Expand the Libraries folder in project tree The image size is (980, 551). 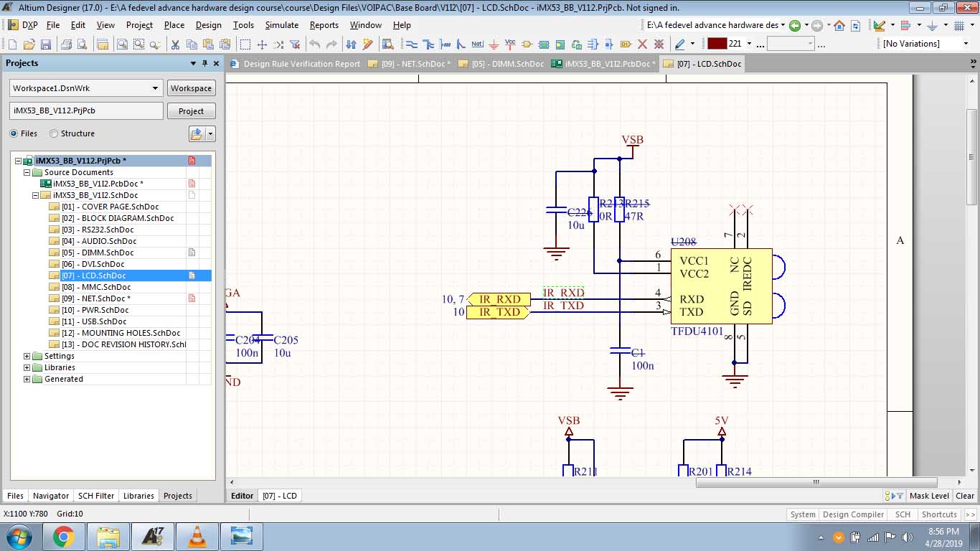click(x=27, y=367)
